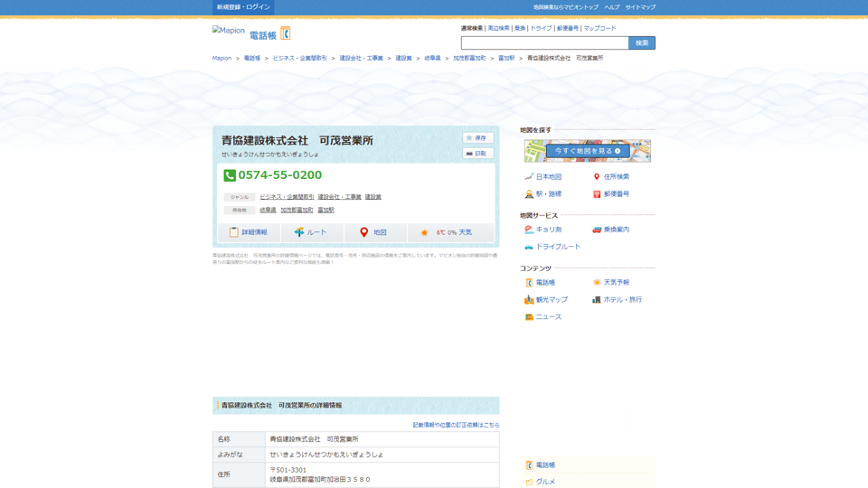
Task: Click the 印刷 print button
Action: pos(477,154)
